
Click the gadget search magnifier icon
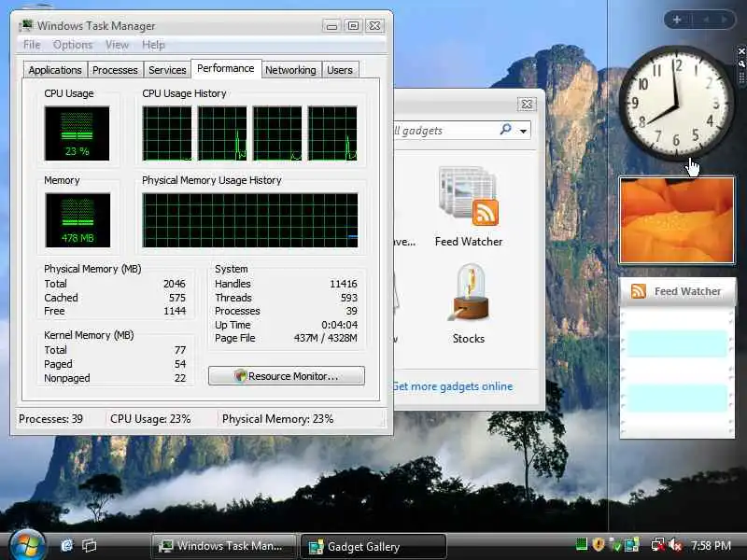tap(505, 130)
